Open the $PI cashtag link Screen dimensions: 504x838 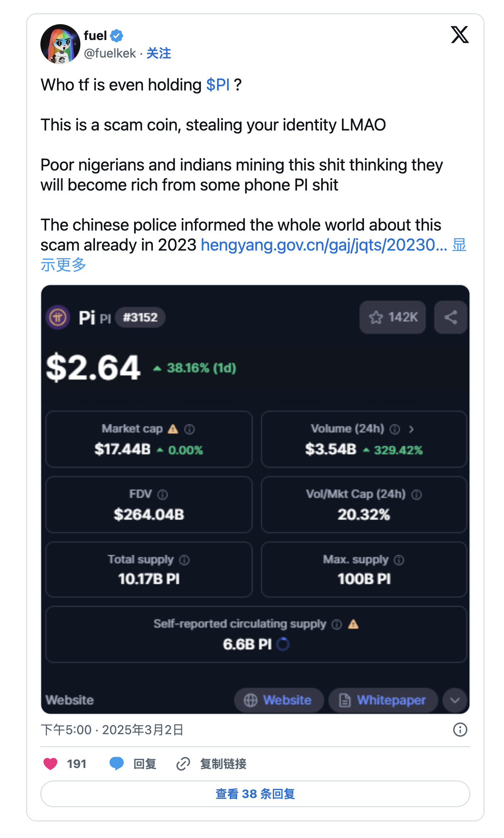click(218, 85)
